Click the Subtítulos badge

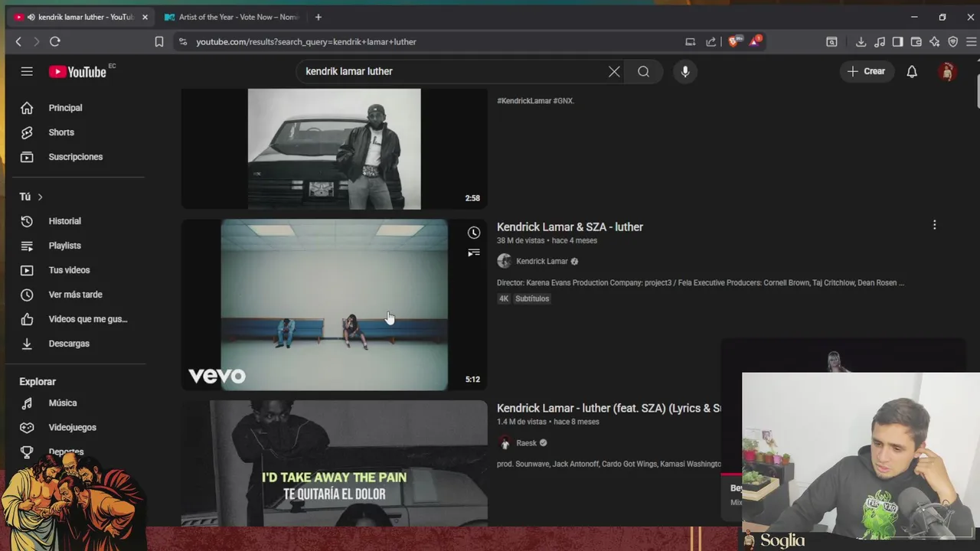pyautogui.click(x=532, y=298)
